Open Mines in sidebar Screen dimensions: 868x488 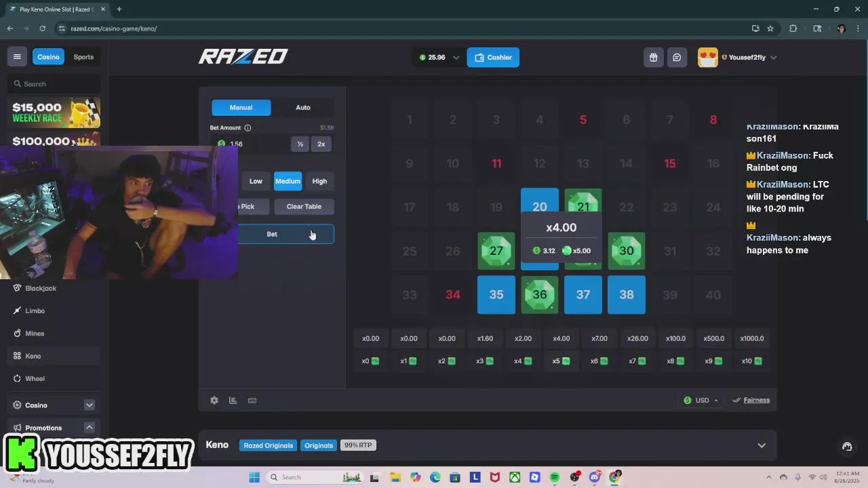(35, 333)
